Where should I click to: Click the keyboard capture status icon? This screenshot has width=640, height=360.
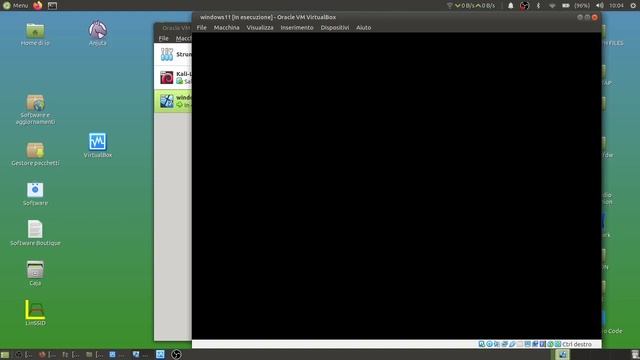[x=558, y=344]
